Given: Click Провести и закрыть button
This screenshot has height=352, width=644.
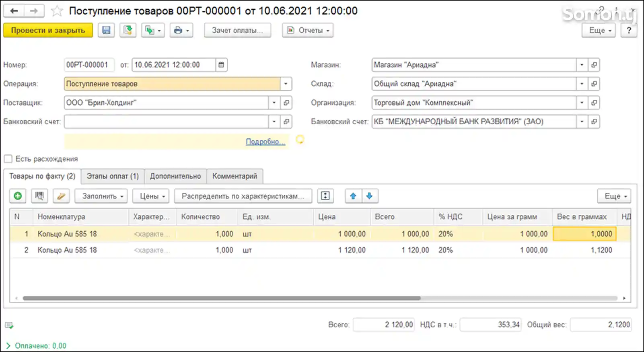Looking at the screenshot, I should (48, 30).
